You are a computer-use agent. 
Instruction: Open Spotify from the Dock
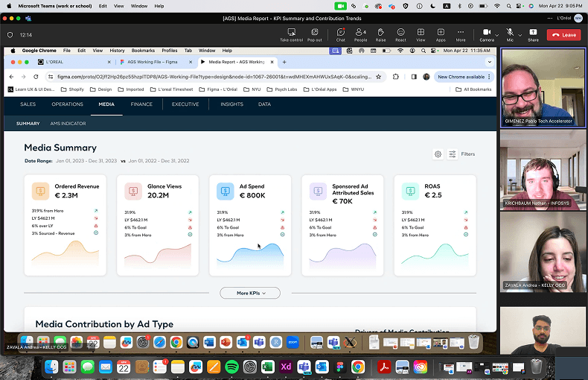coord(231,367)
